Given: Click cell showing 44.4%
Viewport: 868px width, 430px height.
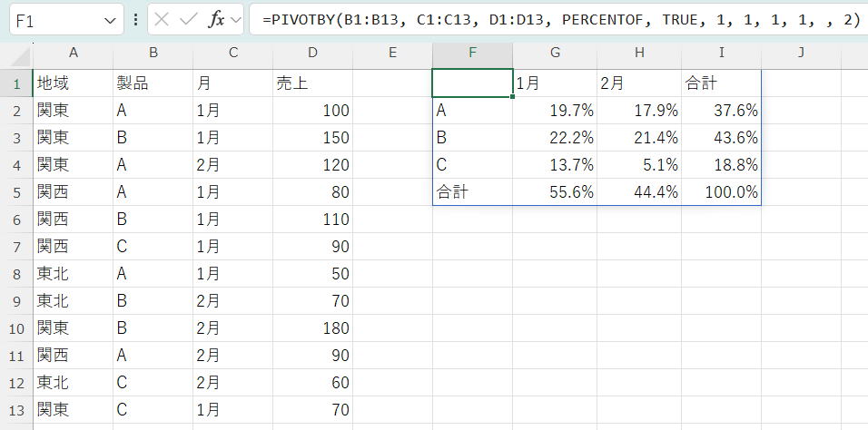Looking at the screenshot, I should pyautogui.click(x=639, y=192).
